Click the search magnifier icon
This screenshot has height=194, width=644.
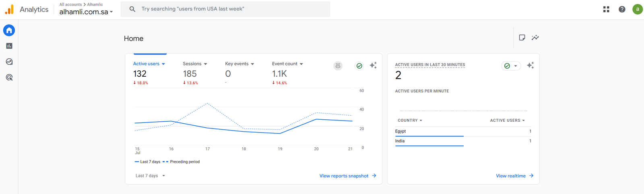pyautogui.click(x=132, y=9)
